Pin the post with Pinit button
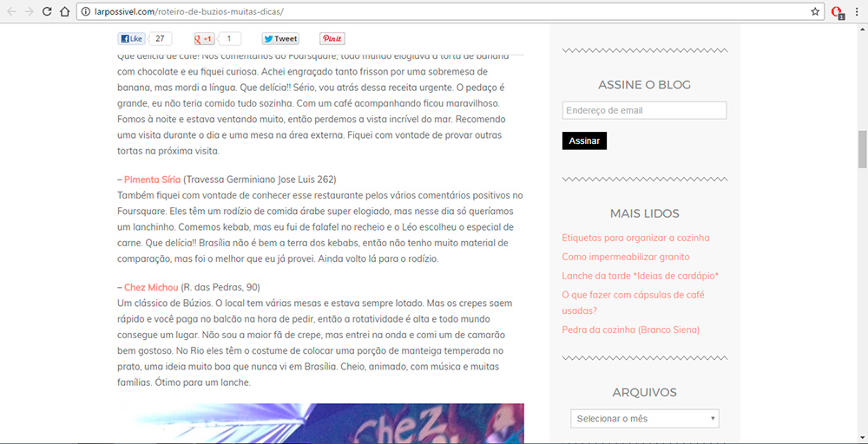The height and width of the screenshot is (444, 868). click(x=332, y=39)
